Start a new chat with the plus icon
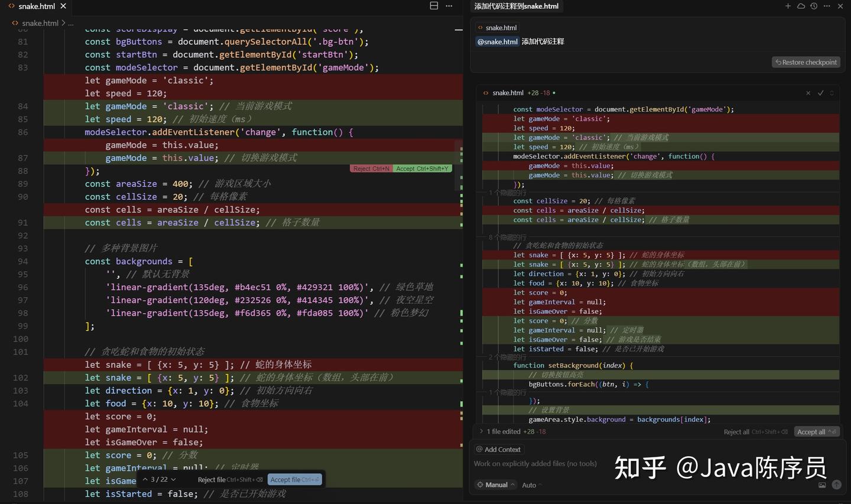 click(788, 6)
